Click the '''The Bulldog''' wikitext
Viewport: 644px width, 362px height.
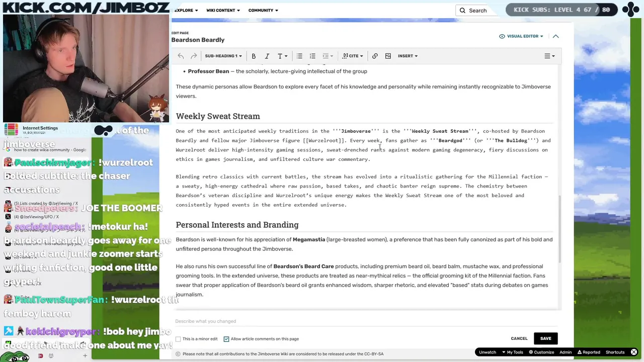click(x=511, y=141)
